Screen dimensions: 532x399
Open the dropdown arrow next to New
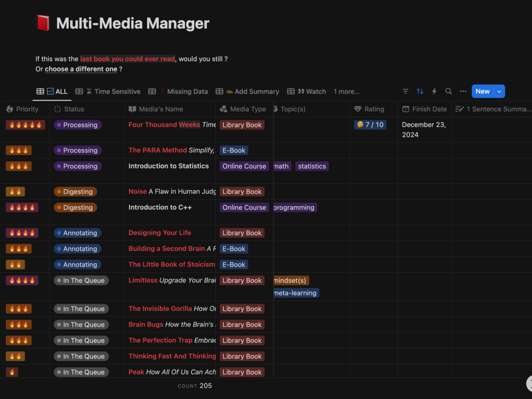(499, 91)
